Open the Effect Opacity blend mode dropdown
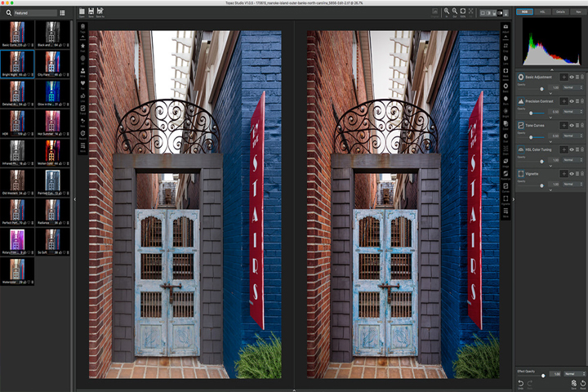Viewport: 588px width, 392px height. coord(574,374)
